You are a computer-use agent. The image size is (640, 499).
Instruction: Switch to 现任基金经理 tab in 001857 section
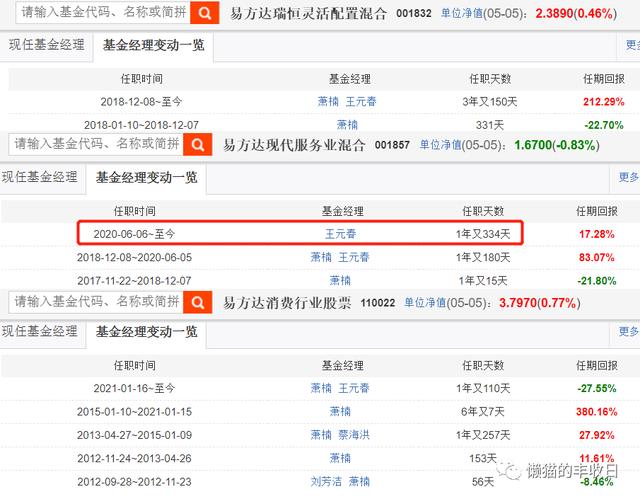[40, 177]
